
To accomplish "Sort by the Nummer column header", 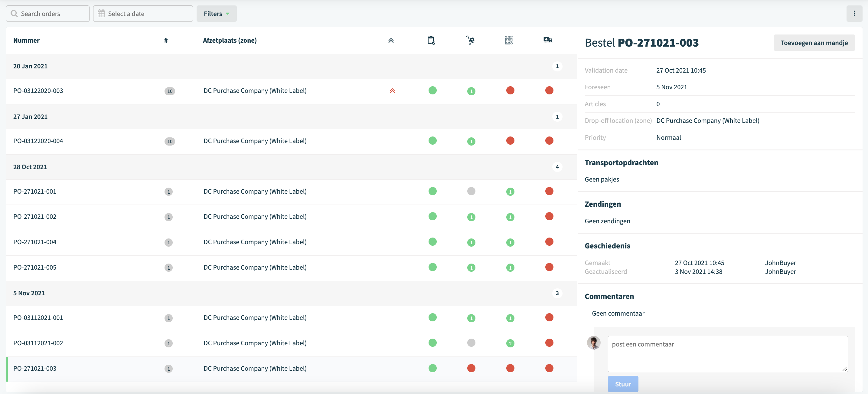I will tap(26, 41).
